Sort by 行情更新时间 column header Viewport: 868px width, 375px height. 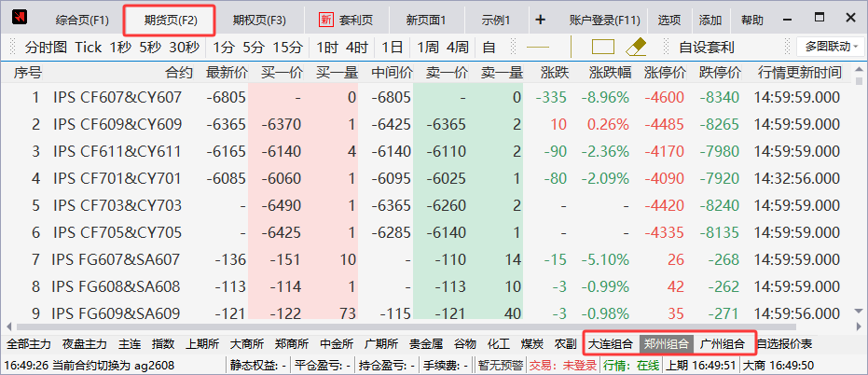coord(799,72)
